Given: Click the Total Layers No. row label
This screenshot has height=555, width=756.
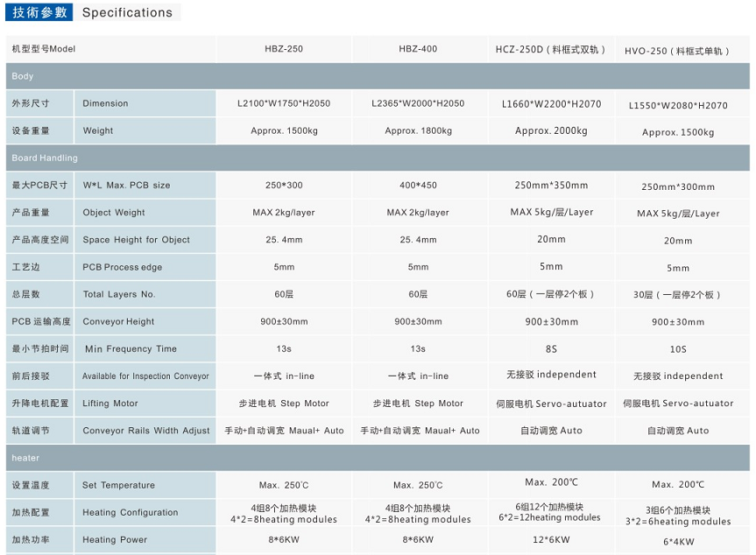Looking at the screenshot, I should click(118, 294).
